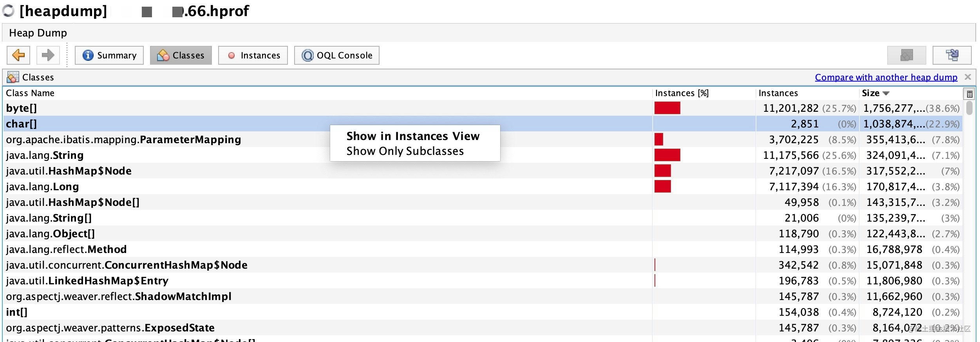The height and width of the screenshot is (342, 980).
Task: Click the grayed toolbar icon button
Action: [x=906, y=55]
